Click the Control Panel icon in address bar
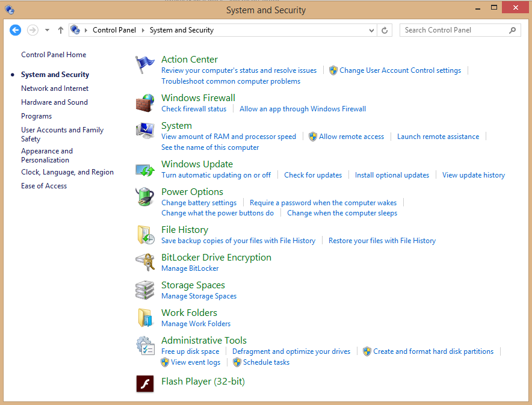The width and height of the screenshot is (532, 405). point(75,30)
